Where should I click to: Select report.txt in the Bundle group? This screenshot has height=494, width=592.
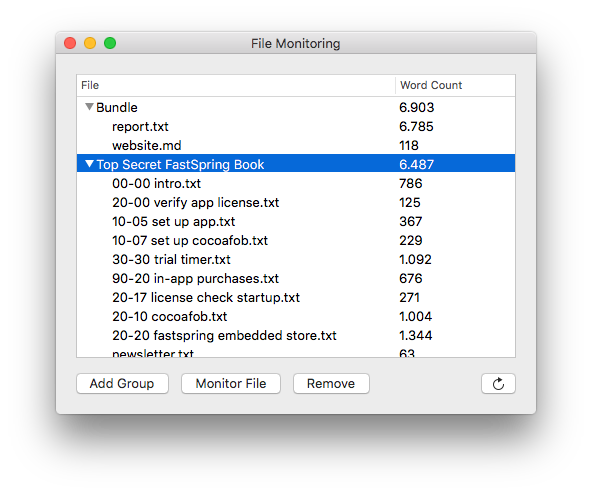(x=296, y=127)
